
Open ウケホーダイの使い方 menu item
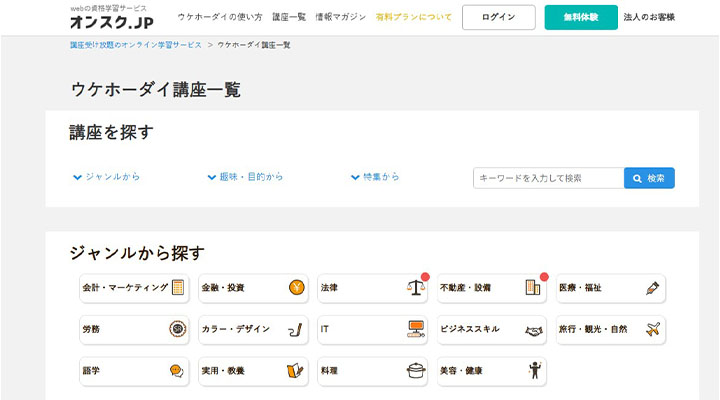[219, 17]
